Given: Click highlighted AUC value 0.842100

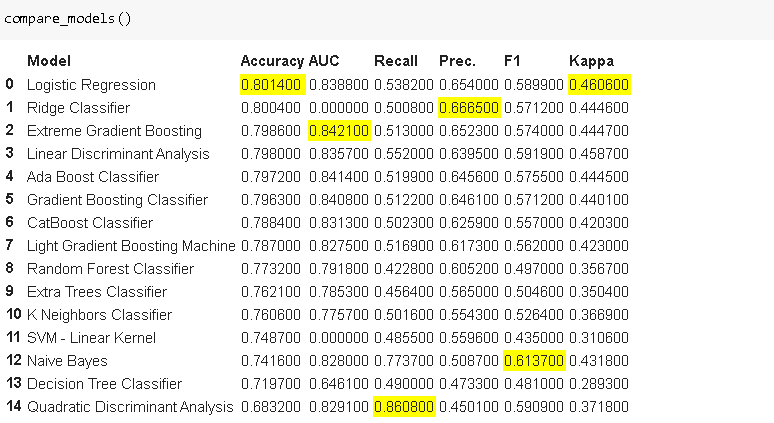Looking at the screenshot, I should [339, 131].
